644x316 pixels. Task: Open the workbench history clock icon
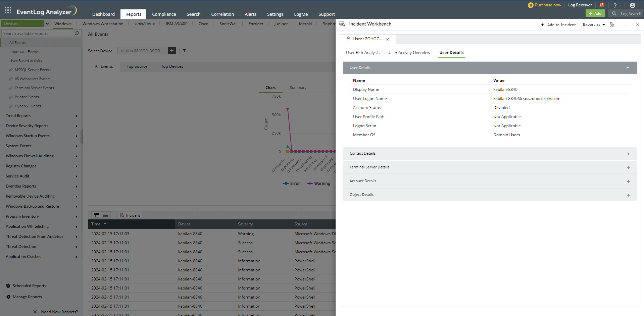coord(612,24)
